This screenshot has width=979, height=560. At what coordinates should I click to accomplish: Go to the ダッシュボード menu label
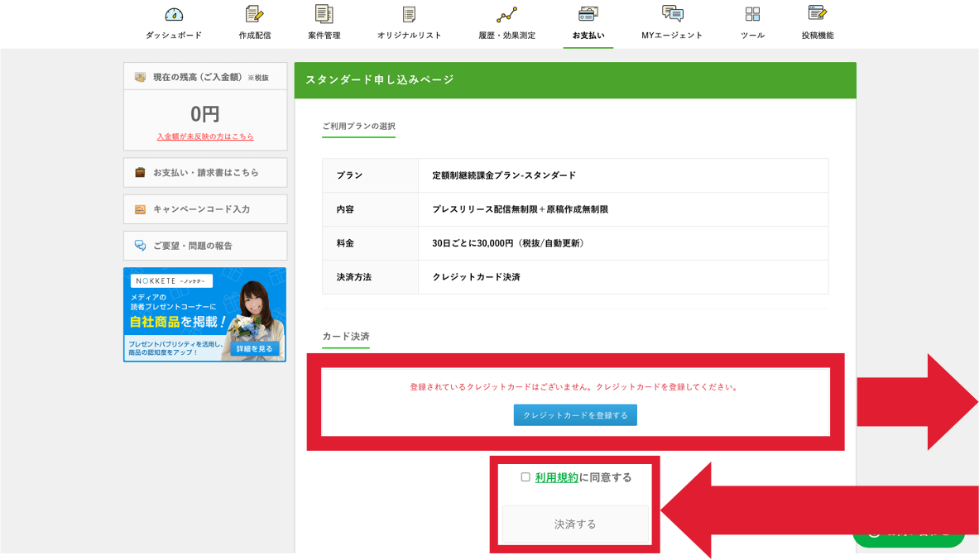(174, 36)
